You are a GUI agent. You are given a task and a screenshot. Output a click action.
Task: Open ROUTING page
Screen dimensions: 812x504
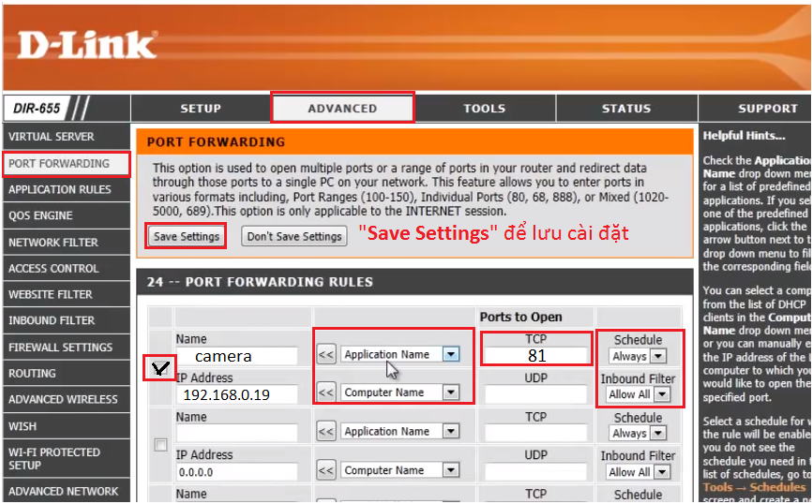click(67, 374)
